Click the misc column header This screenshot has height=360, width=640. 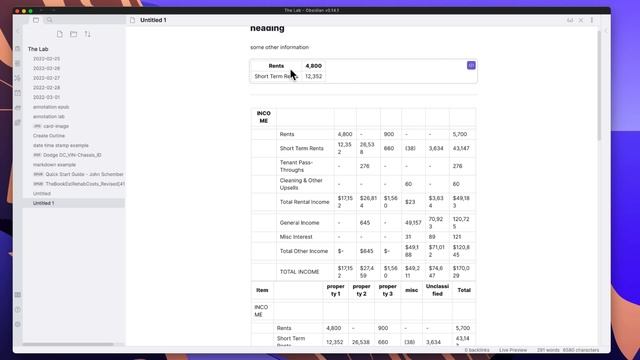411,290
